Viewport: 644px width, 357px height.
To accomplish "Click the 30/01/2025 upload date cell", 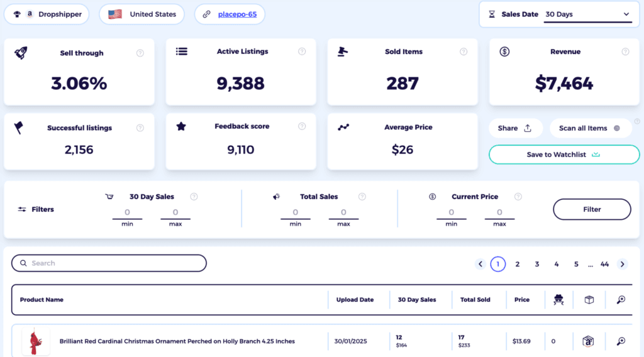I will [x=350, y=341].
